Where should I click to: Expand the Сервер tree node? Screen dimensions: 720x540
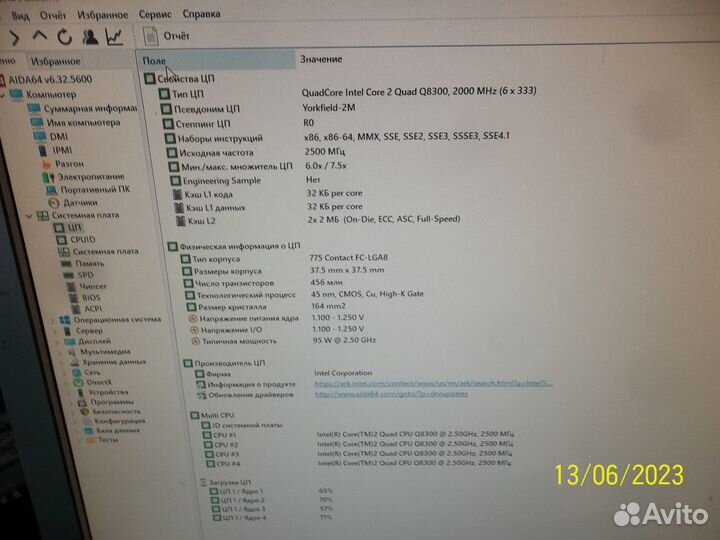56,332
